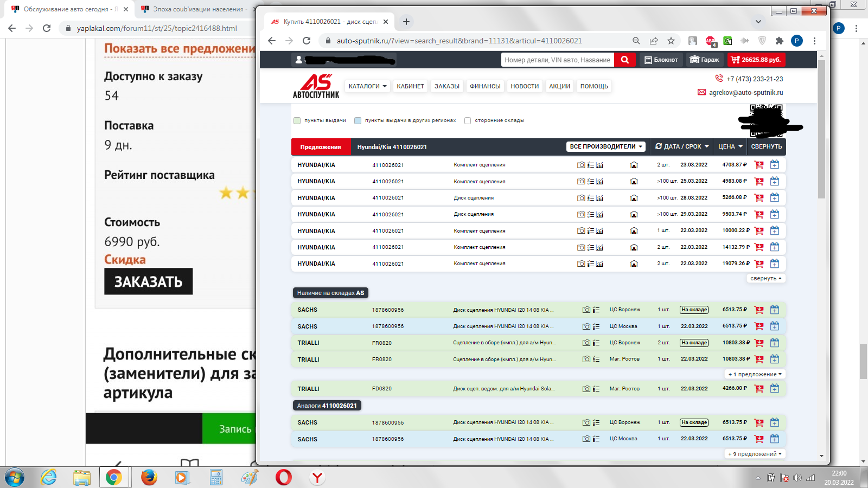Bookmark this page with the star icon

[x=671, y=41]
